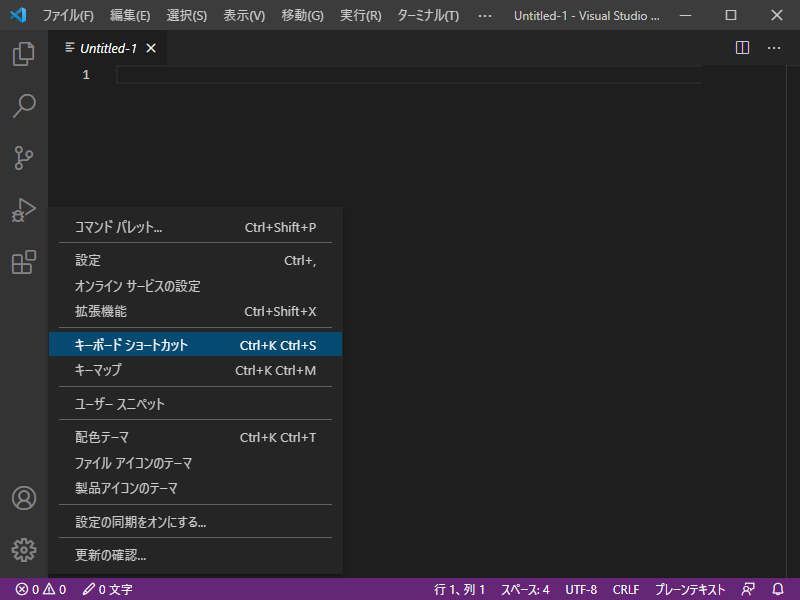Click the split editor icon
The height and width of the screenshot is (600, 800).
pyautogui.click(x=742, y=48)
